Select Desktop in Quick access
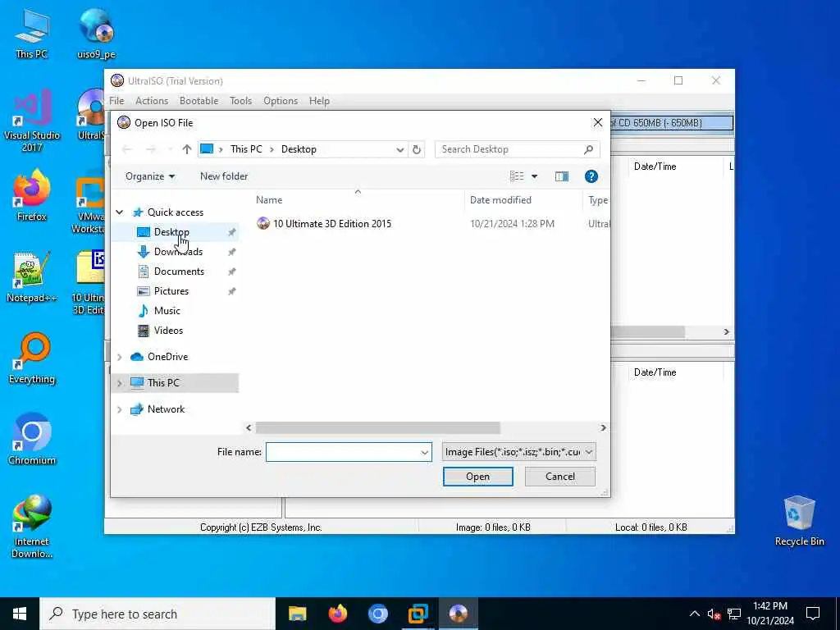The width and height of the screenshot is (840, 630). click(171, 232)
